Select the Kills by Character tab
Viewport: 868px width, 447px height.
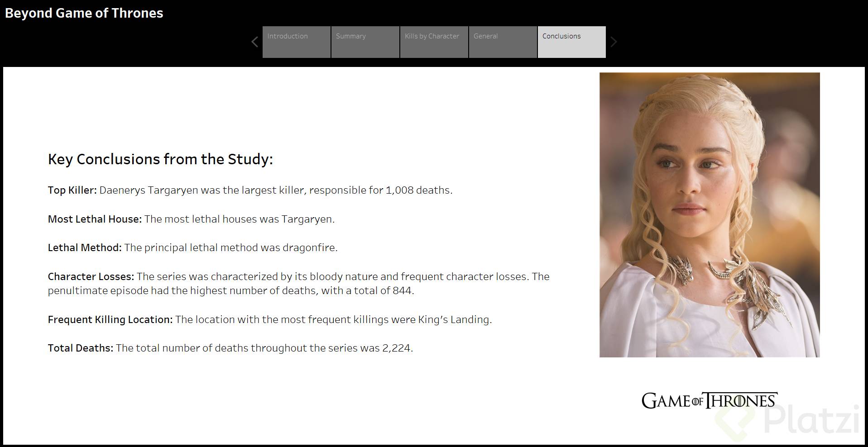tap(434, 42)
